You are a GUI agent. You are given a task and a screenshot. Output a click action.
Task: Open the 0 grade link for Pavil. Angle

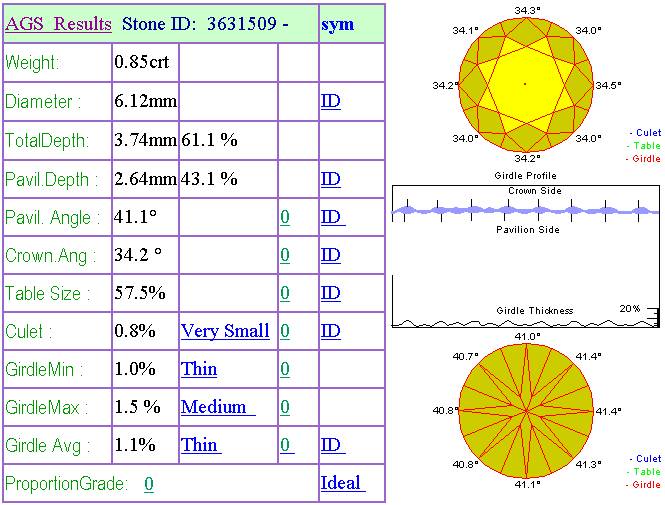pyautogui.click(x=285, y=218)
